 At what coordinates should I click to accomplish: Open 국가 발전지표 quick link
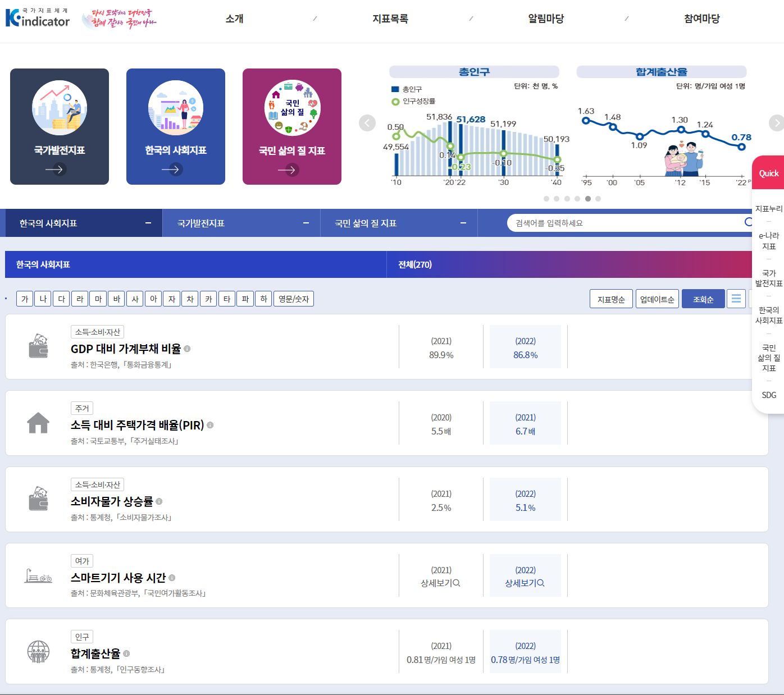pos(769,278)
